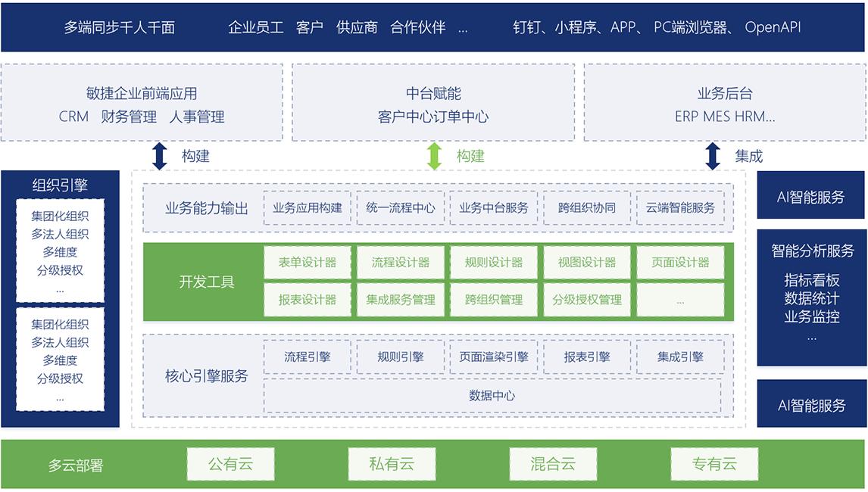
Task: Click the blue double arrow beside 集成
Action: click(712, 156)
